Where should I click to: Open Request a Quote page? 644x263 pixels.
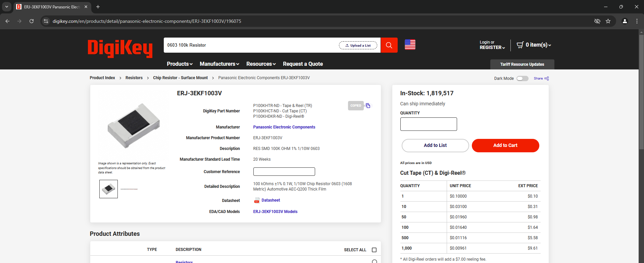(303, 64)
